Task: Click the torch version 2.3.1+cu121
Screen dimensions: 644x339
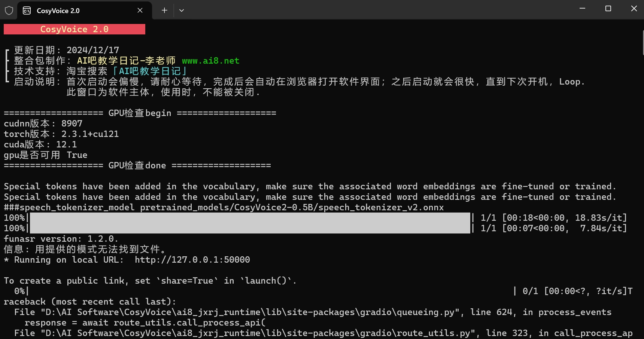Action: (90, 134)
